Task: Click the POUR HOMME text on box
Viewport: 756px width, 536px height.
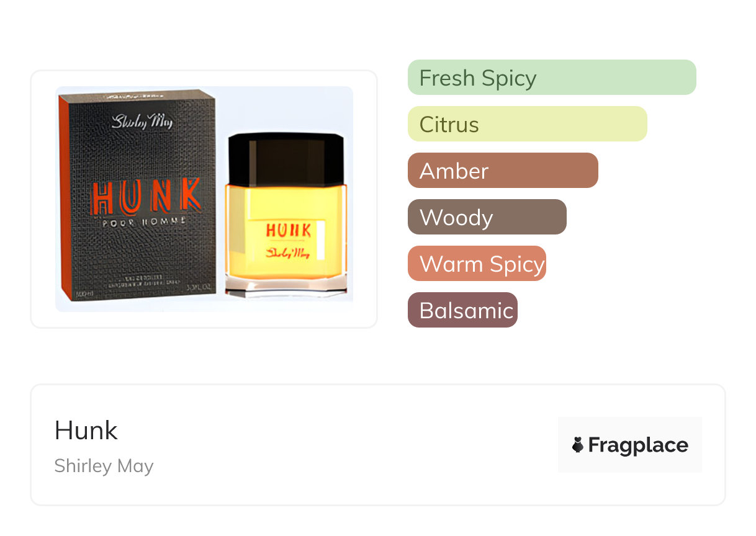Action: (x=145, y=223)
